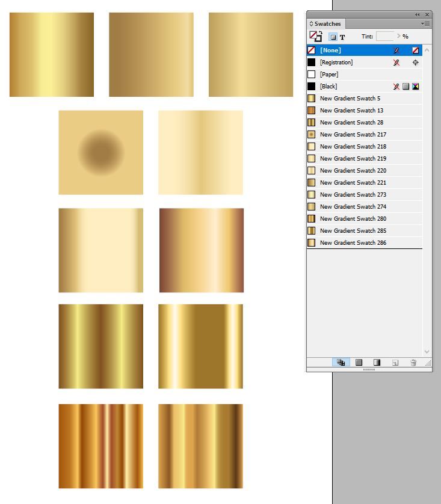
Task: Close the Swatches panel
Action: pos(427,14)
